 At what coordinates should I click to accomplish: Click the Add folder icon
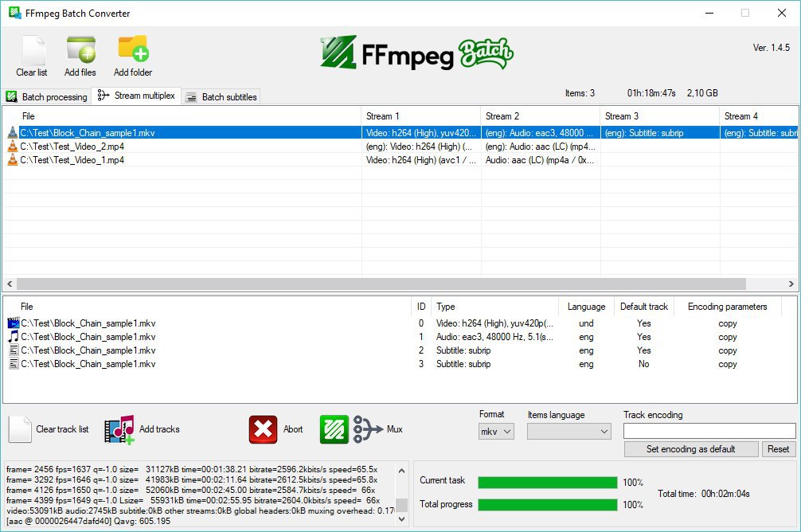click(133, 49)
